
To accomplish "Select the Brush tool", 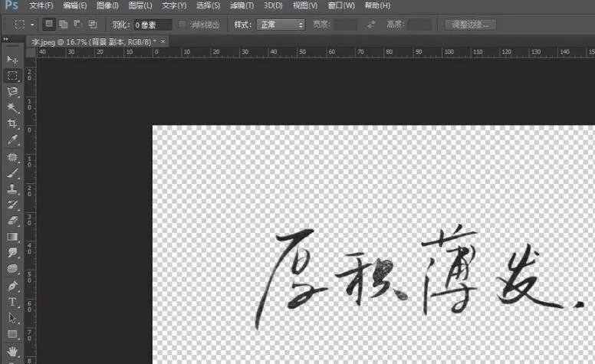I will click(x=12, y=173).
